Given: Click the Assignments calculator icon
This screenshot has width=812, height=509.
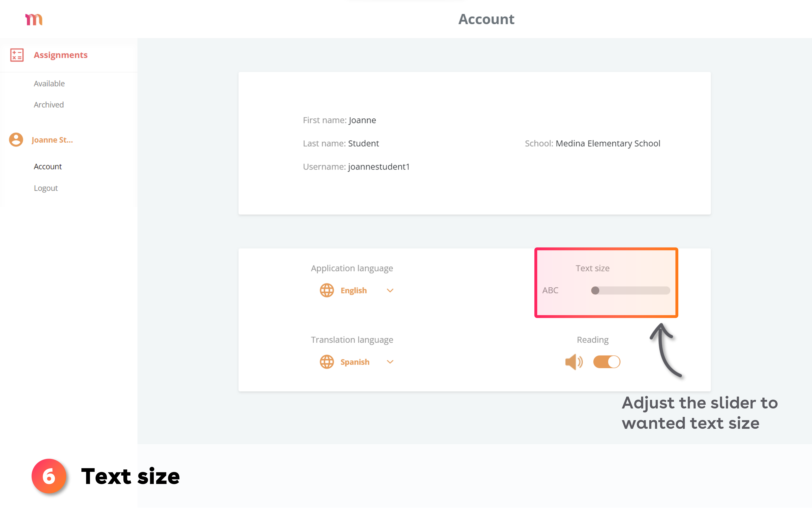Looking at the screenshot, I should (17, 55).
